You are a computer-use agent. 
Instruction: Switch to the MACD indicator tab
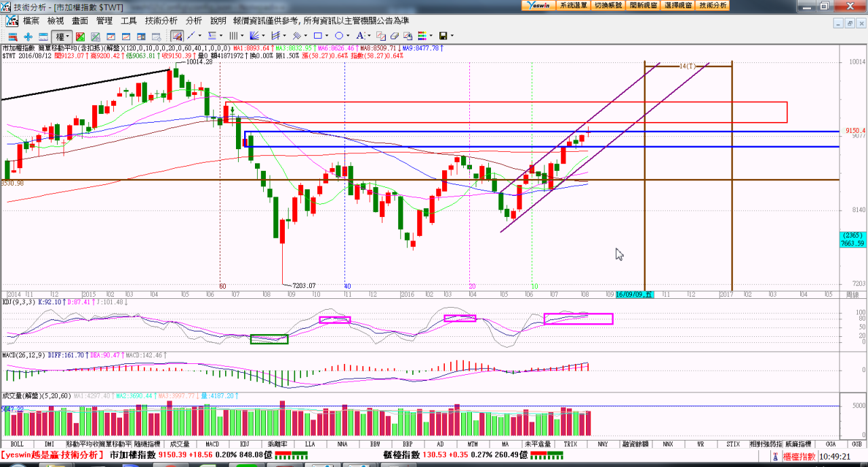tap(212, 444)
